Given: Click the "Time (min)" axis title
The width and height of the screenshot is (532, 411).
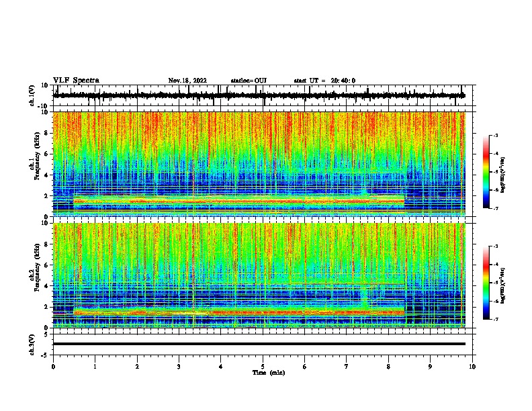Looking at the screenshot, I should tap(269, 373).
